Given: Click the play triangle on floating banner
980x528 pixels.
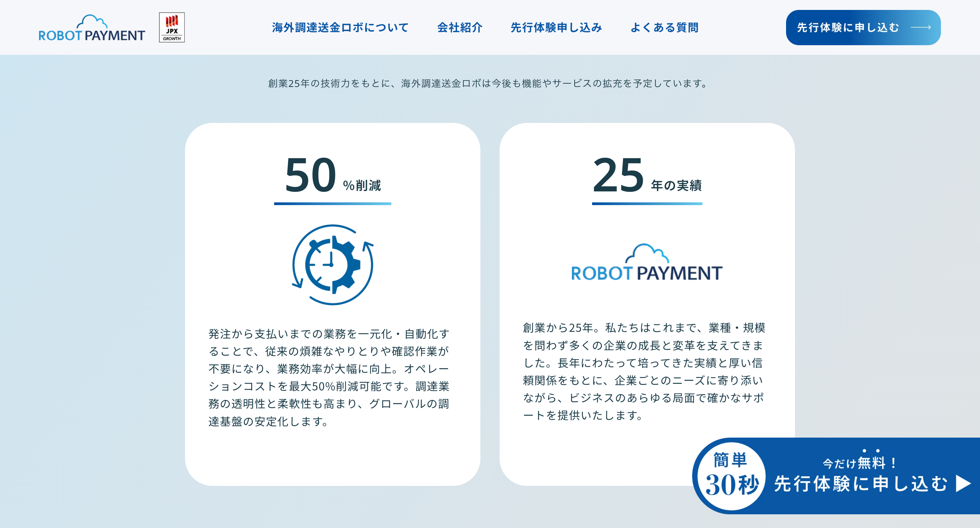Looking at the screenshot, I should [x=963, y=484].
